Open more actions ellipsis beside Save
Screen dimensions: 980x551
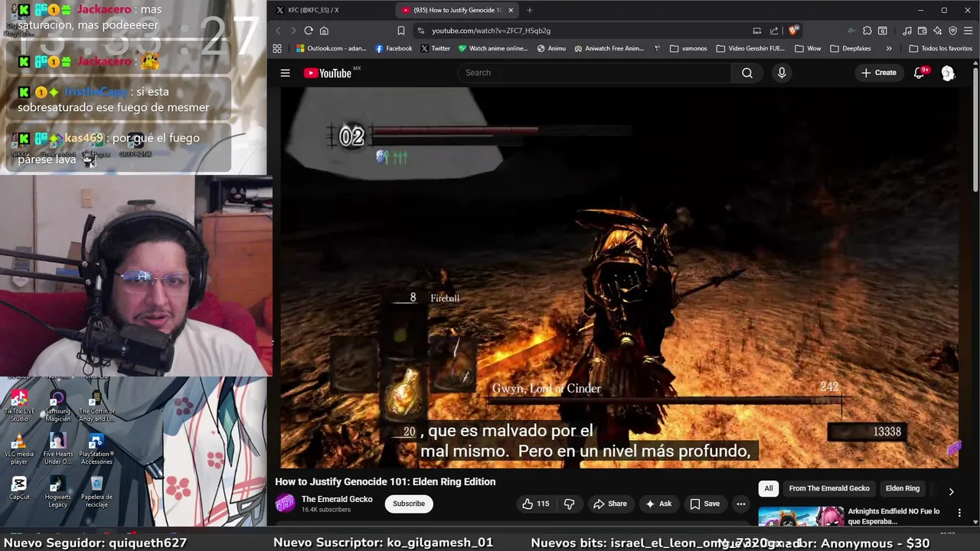pos(740,504)
